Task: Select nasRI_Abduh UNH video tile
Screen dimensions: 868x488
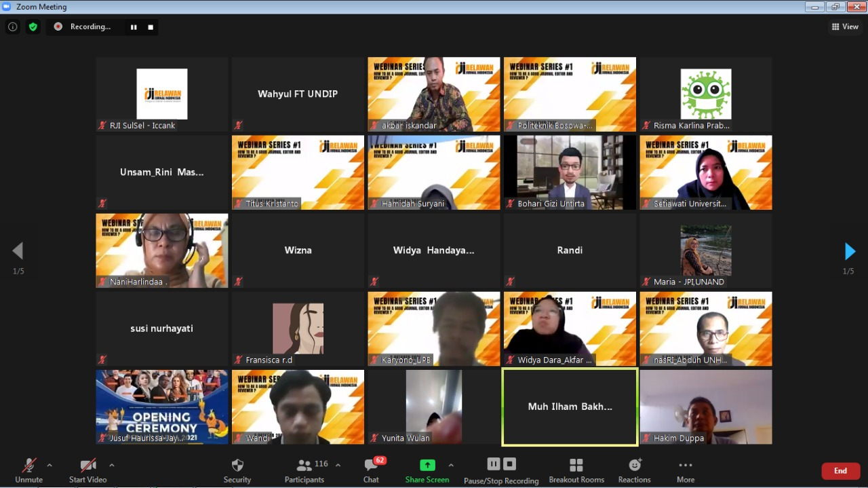Action: click(706, 329)
